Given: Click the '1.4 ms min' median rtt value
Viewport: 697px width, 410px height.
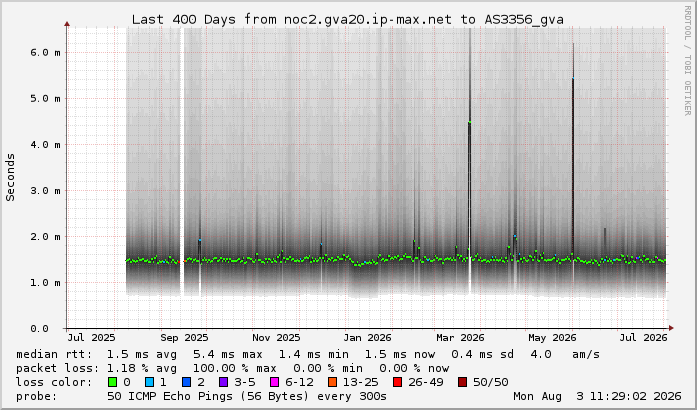Looking at the screenshot, I should point(314,354).
